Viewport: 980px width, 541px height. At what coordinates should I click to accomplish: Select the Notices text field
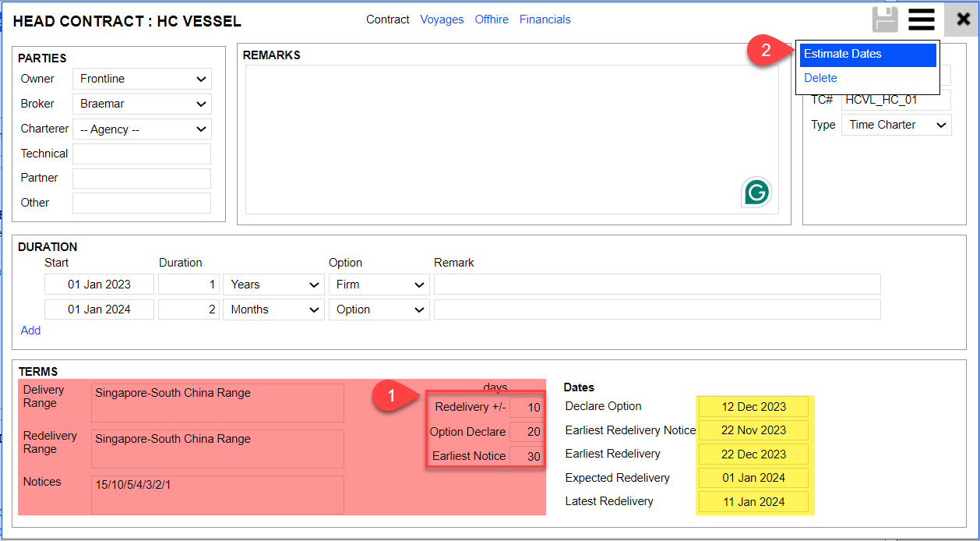[217, 494]
